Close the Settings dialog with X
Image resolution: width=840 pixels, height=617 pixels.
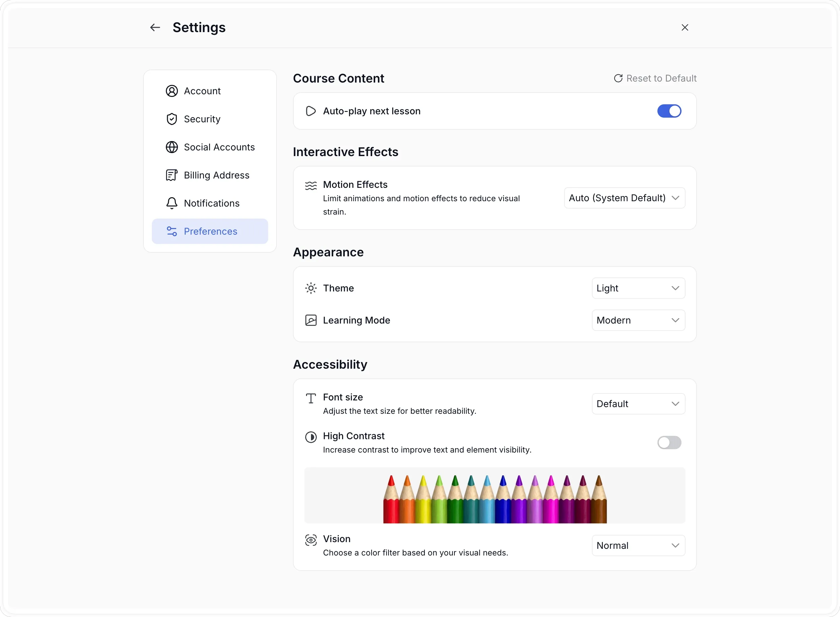[685, 27]
